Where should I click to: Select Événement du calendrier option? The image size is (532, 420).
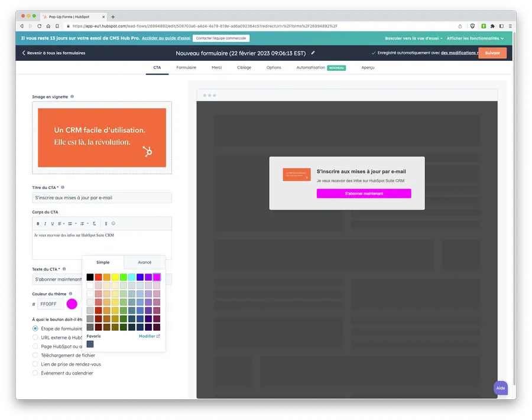click(x=35, y=373)
